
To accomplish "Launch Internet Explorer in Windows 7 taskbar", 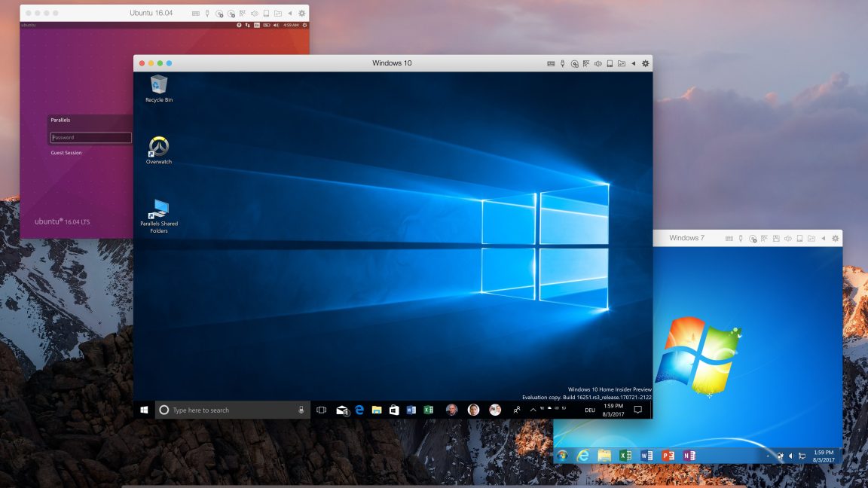I will pos(583,456).
